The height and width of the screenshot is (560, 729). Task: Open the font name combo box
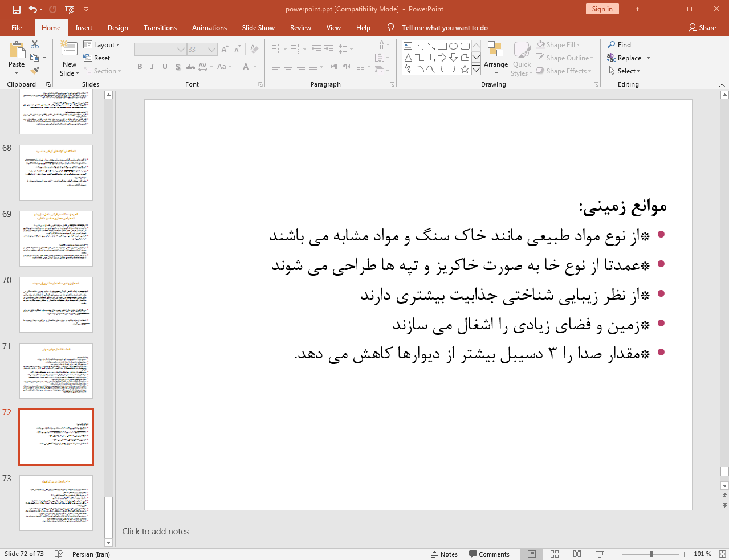(x=160, y=50)
